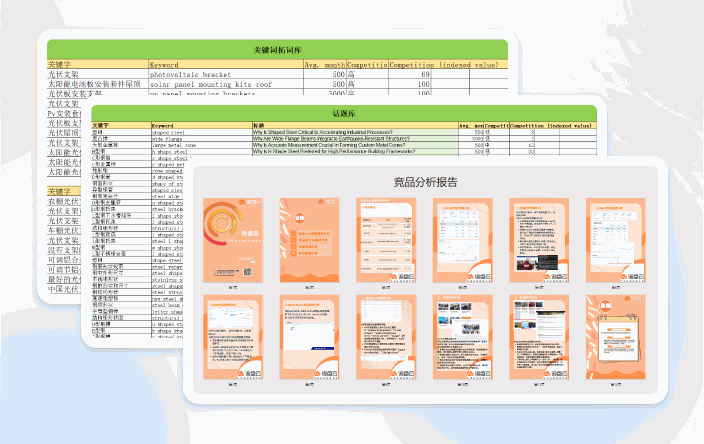Select the 标题 header in 话题库 sheet
The height and width of the screenshot is (444, 704).
click(x=355, y=126)
